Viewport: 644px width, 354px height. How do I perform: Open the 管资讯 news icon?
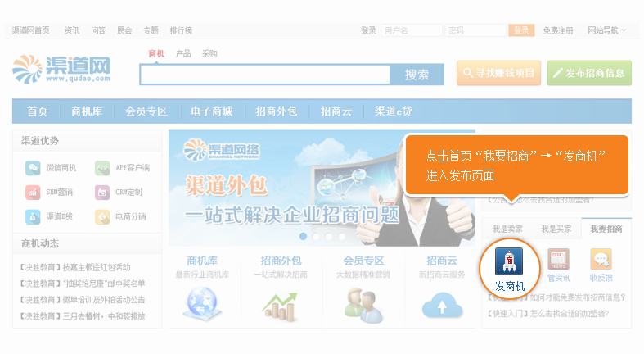pos(558,259)
